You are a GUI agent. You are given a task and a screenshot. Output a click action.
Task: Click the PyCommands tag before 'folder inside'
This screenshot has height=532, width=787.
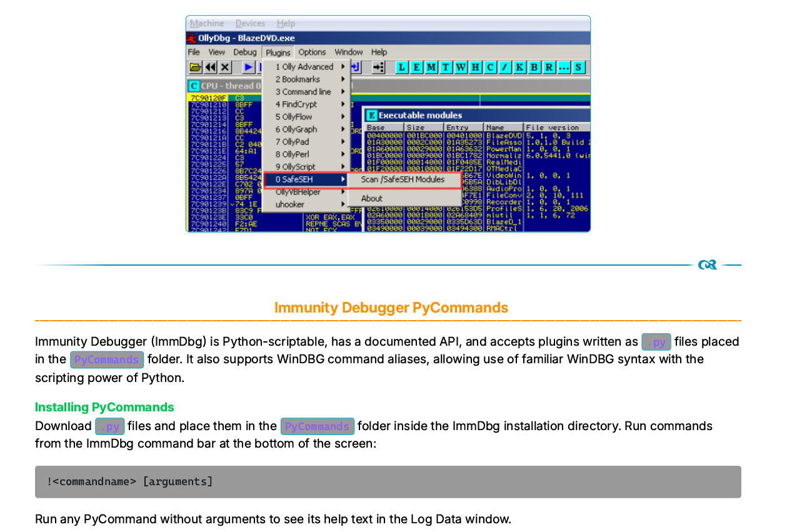318,426
